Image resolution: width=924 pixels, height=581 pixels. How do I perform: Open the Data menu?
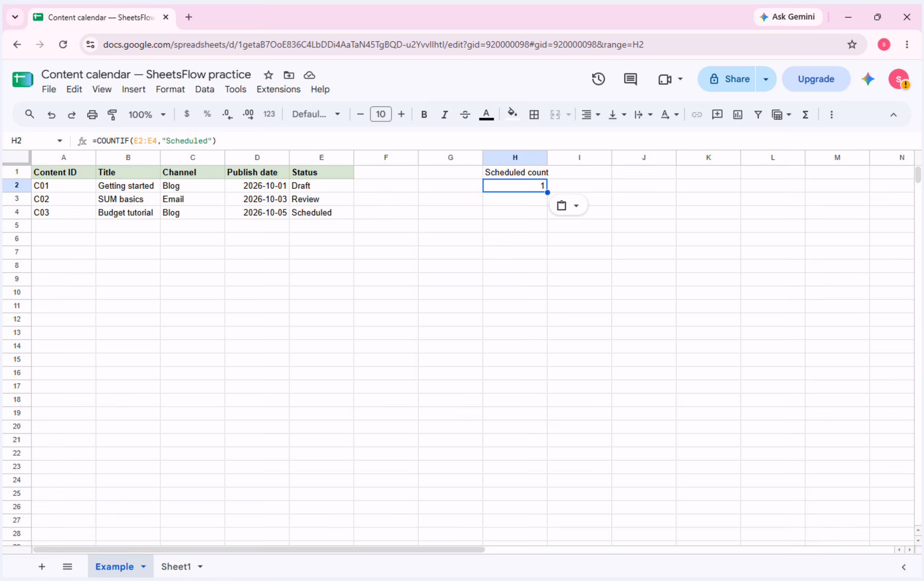pos(204,89)
